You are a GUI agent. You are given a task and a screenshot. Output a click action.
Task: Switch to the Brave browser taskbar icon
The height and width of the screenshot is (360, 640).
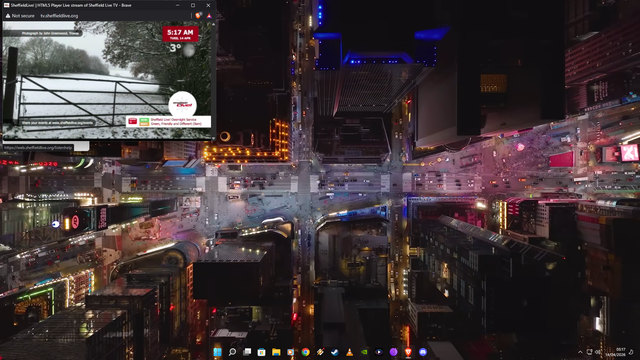tap(408, 352)
